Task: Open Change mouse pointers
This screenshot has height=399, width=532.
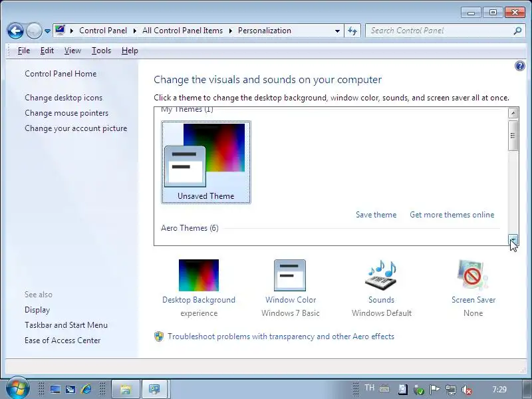Action: tap(66, 113)
